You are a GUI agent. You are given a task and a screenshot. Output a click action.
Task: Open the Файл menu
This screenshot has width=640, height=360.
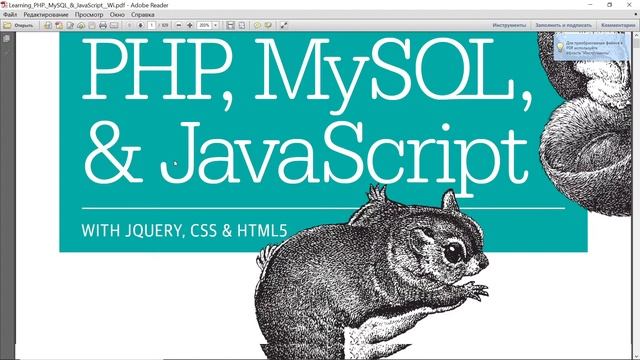(x=10, y=14)
